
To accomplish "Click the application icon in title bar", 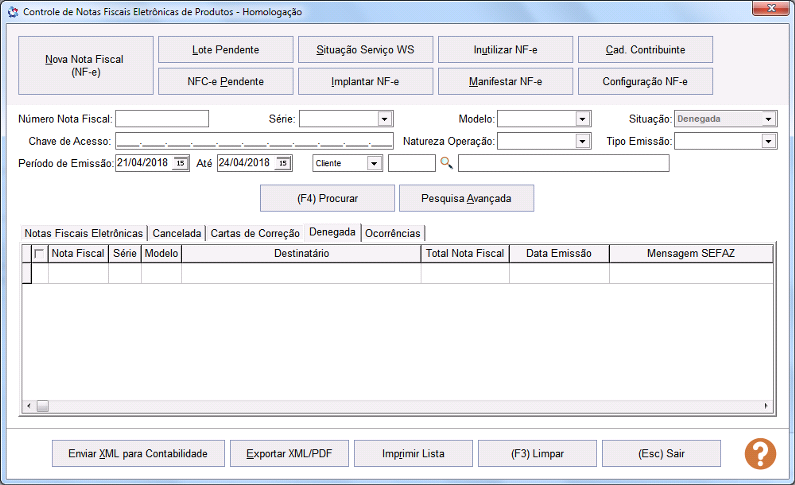I will (13, 12).
